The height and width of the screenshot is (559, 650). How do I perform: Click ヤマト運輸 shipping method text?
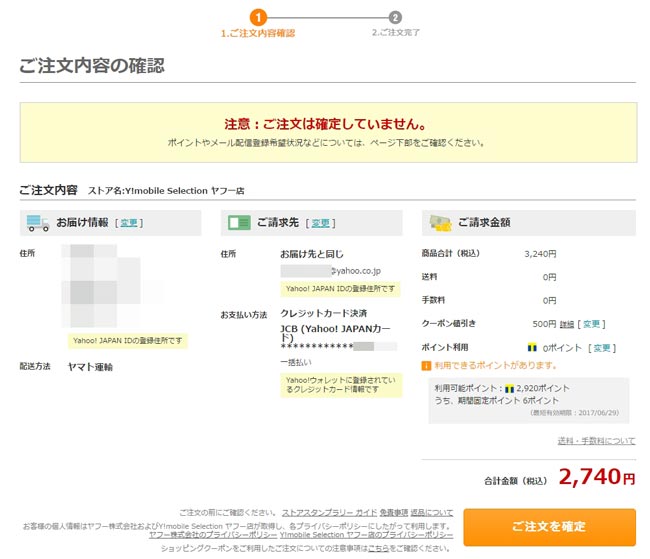pos(90,367)
